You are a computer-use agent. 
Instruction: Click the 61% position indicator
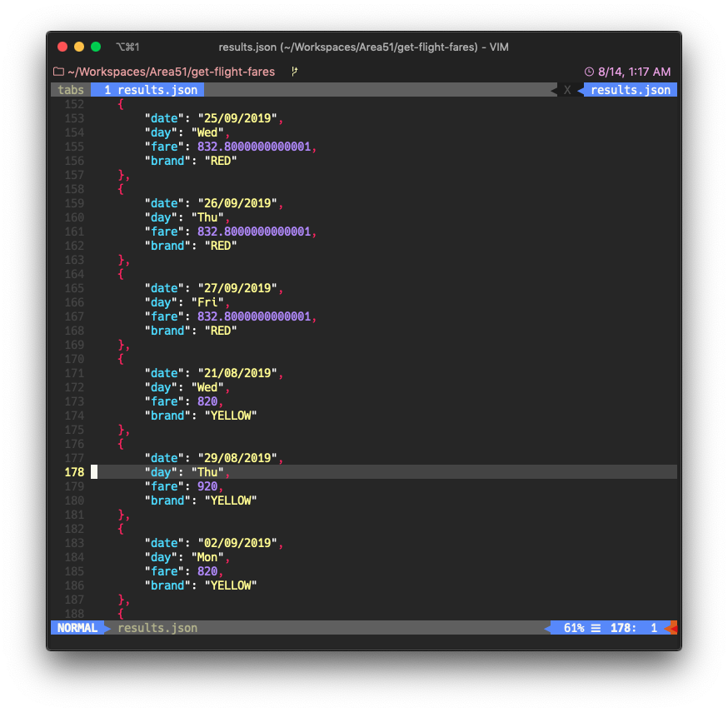(x=574, y=628)
